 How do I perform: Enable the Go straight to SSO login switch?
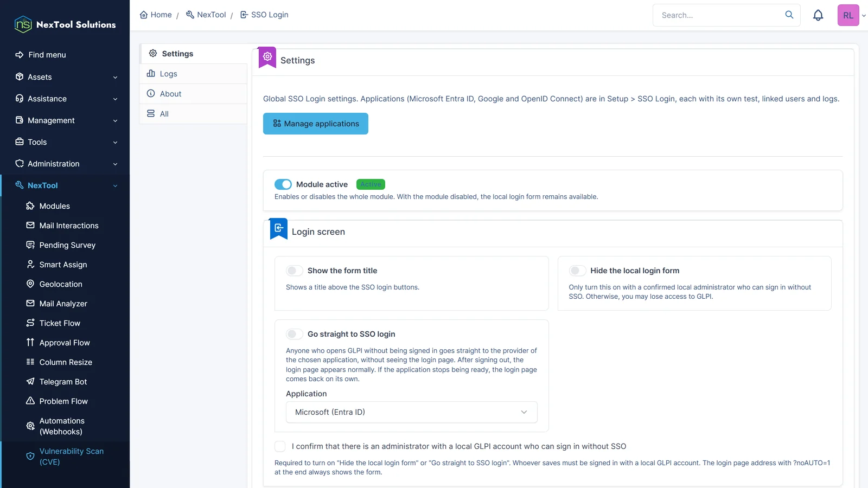coord(295,334)
